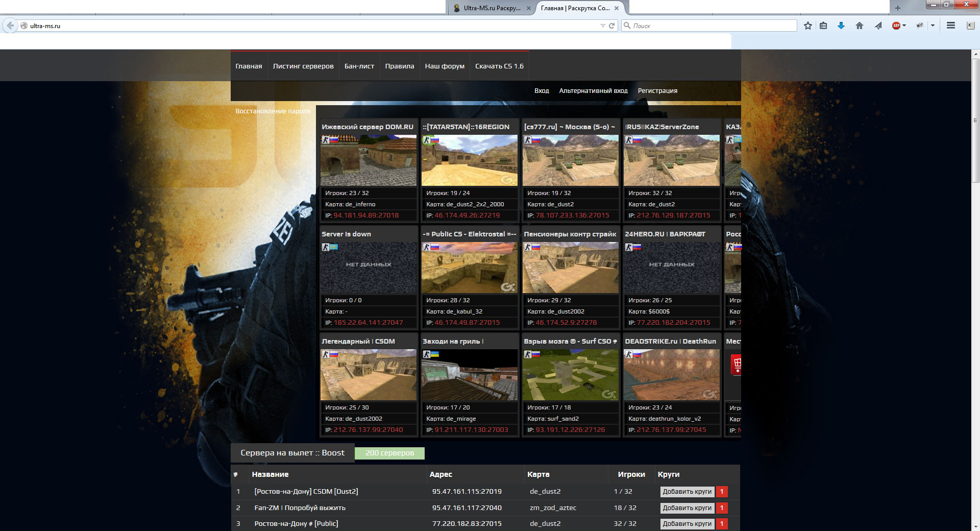Screen dimensions: 980x531
Task: Open the Наш форум menu item
Action: click(x=445, y=66)
